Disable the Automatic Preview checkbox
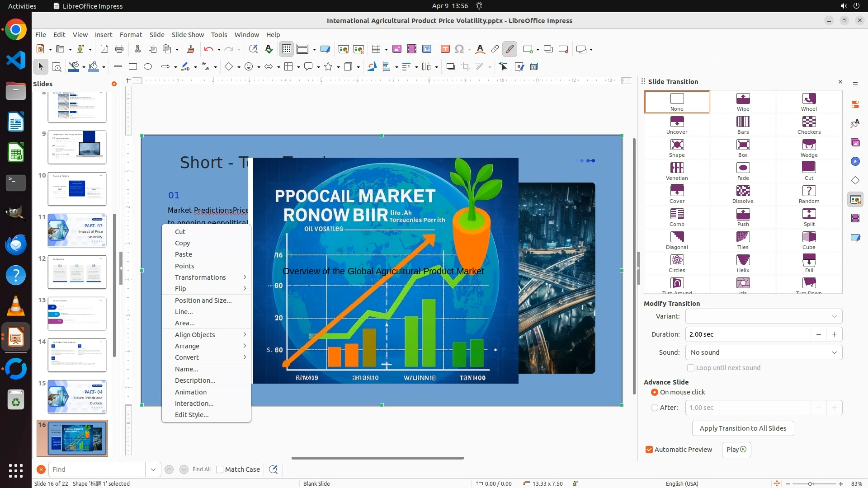The width and height of the screenshot is (868, 488). point(649,450)
